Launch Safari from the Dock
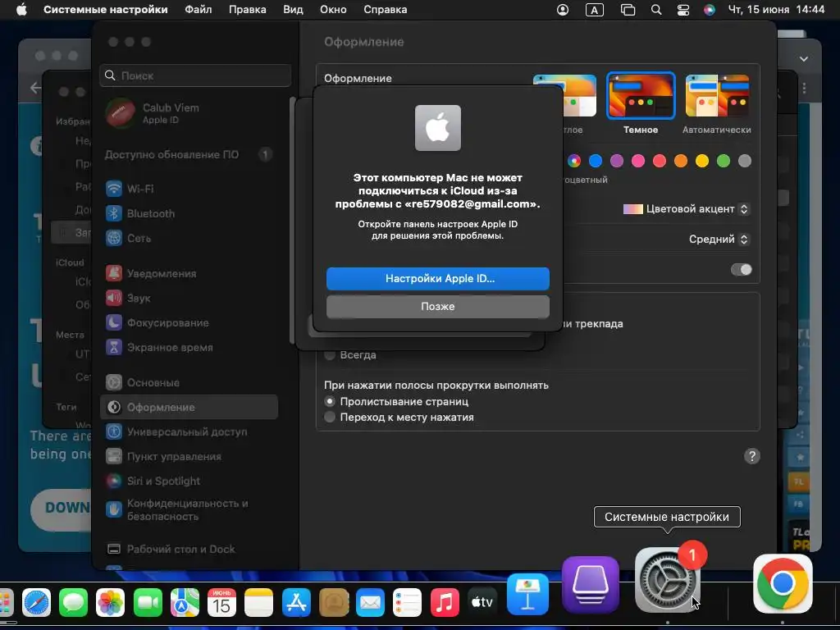 [x=36, y=603]
